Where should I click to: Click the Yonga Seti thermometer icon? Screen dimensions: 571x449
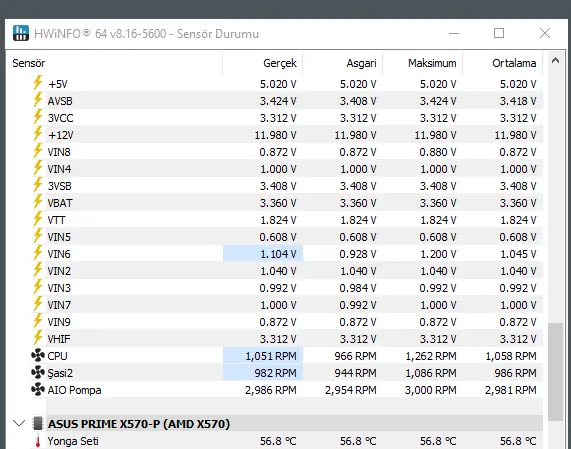pos(38,441)
